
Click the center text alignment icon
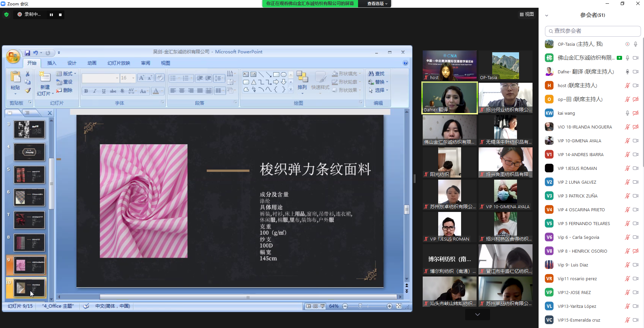pyautogui.click(x=182, y=90)
